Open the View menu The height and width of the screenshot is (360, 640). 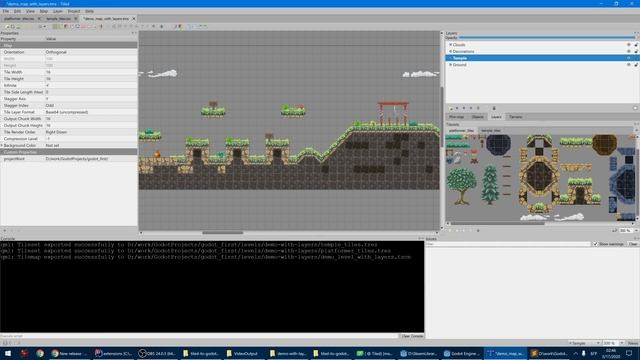coord(30,11)
